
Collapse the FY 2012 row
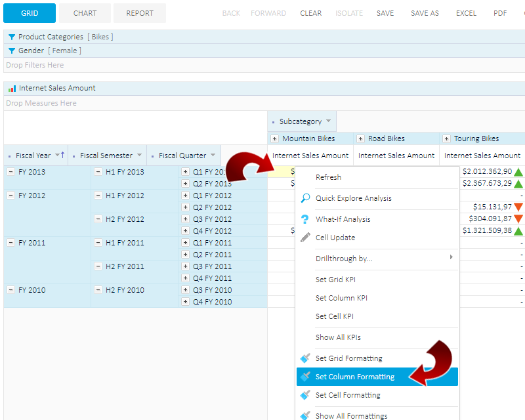tap(11, 196)
